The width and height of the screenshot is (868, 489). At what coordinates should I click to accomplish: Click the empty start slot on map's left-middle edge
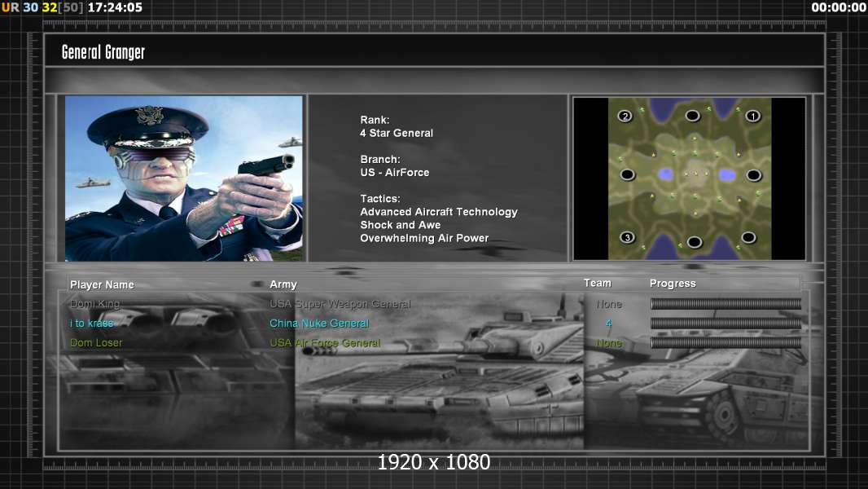(x=627, y=175)
